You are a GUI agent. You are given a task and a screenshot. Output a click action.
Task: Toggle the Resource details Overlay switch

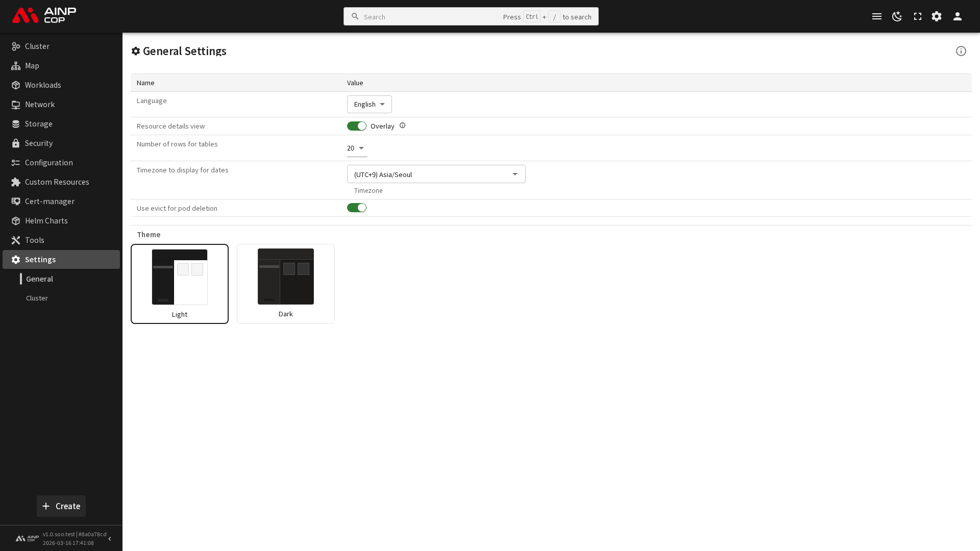tap(357, 126)
